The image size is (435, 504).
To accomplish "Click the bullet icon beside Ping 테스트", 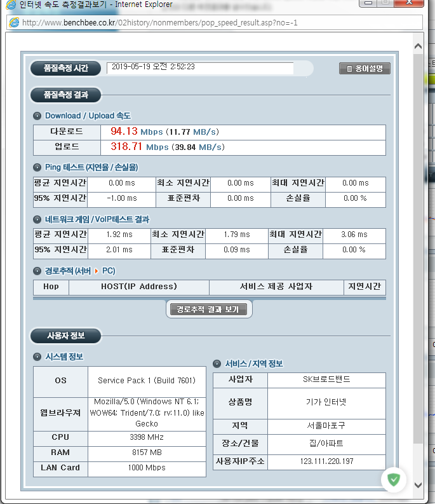I will tap(37, 167).
